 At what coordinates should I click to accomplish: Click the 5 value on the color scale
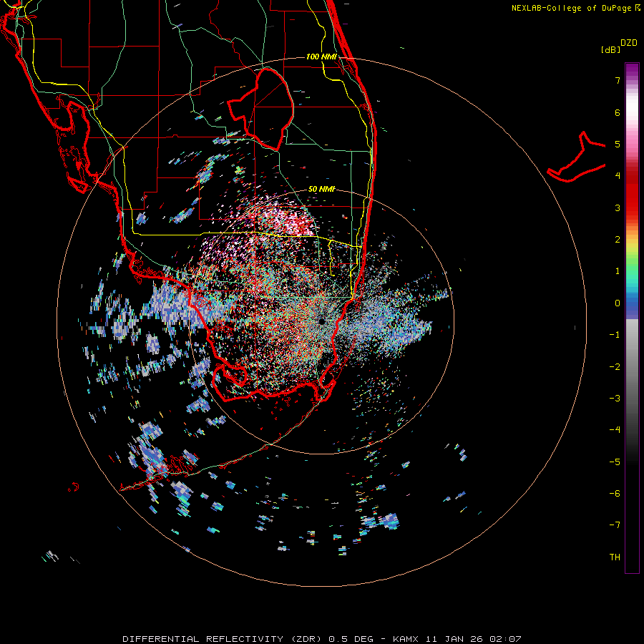coord(618,144)
